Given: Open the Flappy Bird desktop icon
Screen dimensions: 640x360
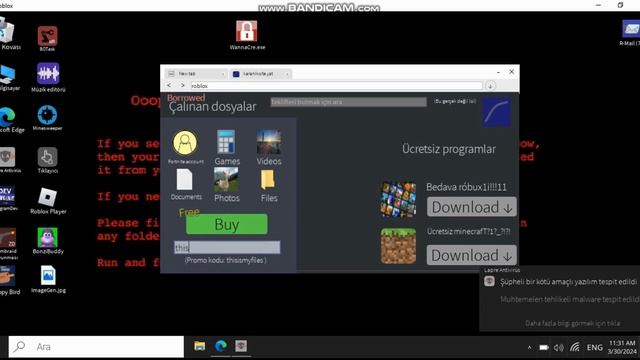Looking at the screenshot, I should 7,276.
